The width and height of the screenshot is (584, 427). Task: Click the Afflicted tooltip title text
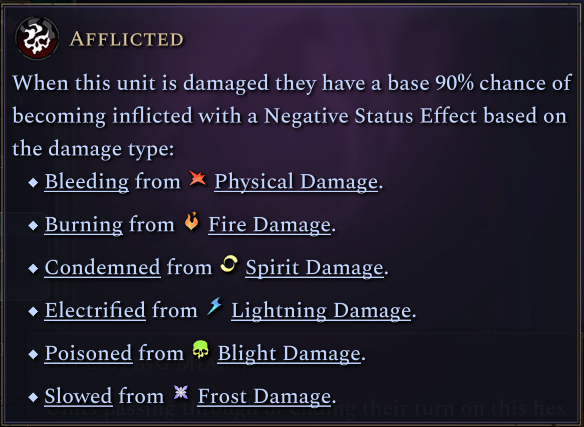(127, 39)
